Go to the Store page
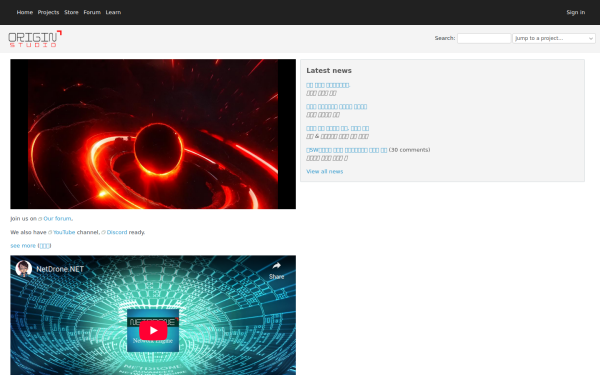 71,12
